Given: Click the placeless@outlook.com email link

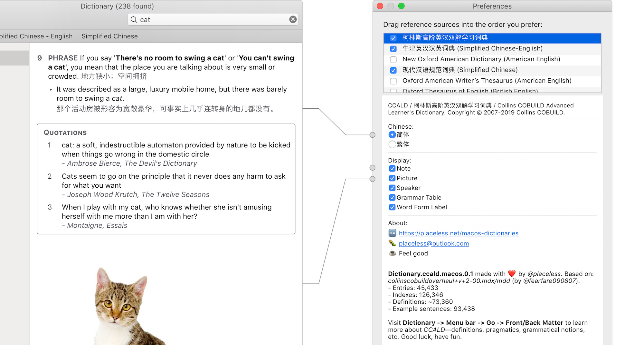Looking at the screenshot, I should [x=434, y=243].
